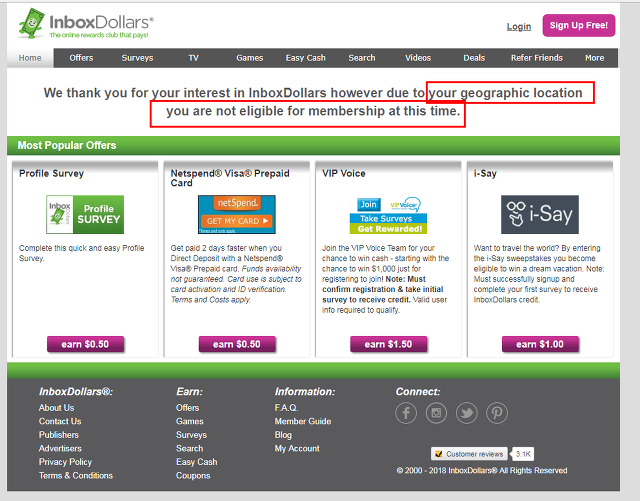Image resolution: width=640 pixels, height=501 pixels.
Task: Open the F.A.Q. footer link
Action: tap(287, 407)
